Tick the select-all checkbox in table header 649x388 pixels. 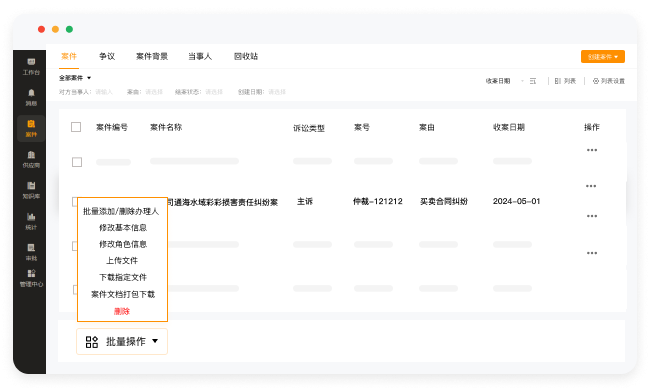point(76,127)
